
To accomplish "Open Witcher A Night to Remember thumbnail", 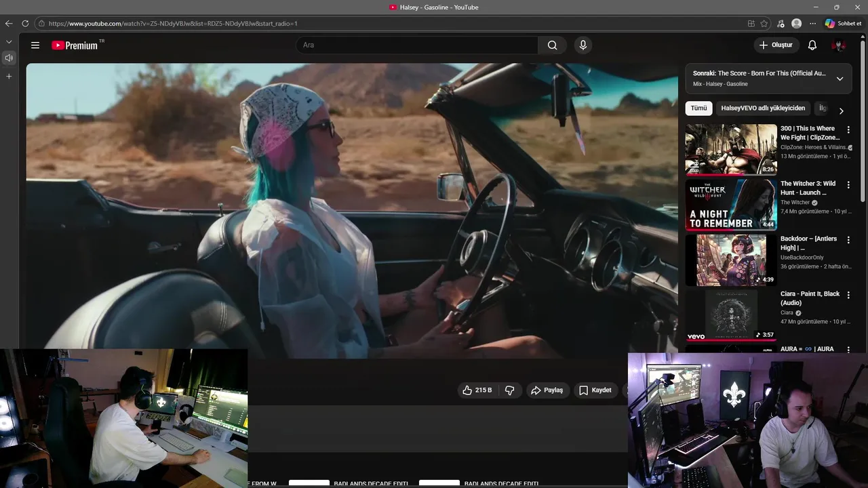I will coord(731,205).
